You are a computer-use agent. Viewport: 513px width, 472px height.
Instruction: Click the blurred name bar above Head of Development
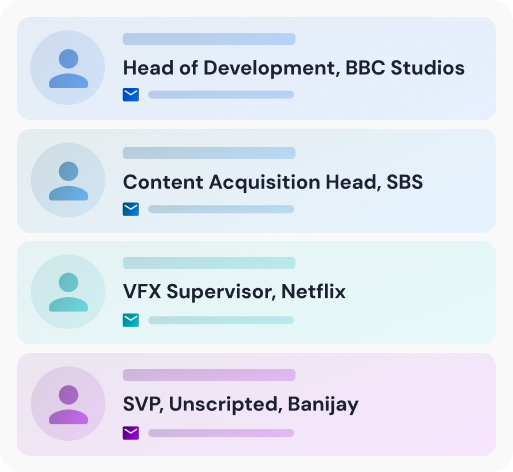(x=209, y=39)
